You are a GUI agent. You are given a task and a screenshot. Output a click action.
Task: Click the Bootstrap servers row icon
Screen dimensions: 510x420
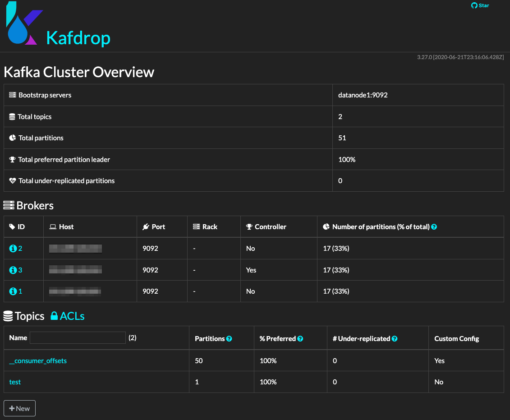click(13, 95)
